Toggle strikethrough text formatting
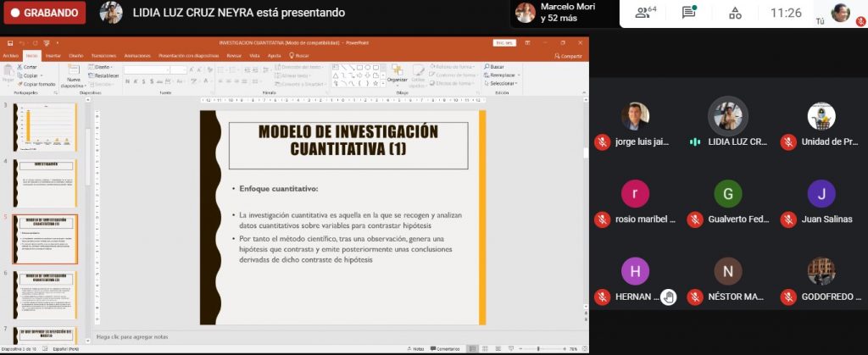This screenshot has width=868, height=355. (x=160, y=81)
